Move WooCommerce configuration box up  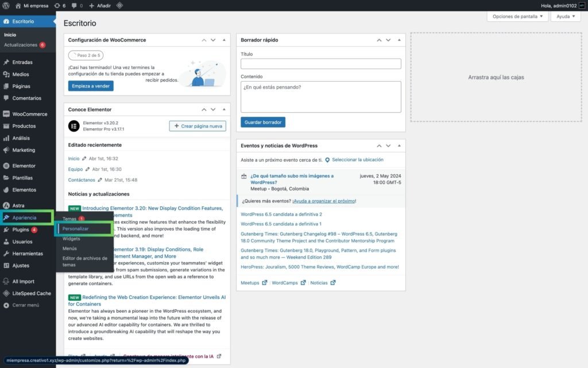point(204,40)
